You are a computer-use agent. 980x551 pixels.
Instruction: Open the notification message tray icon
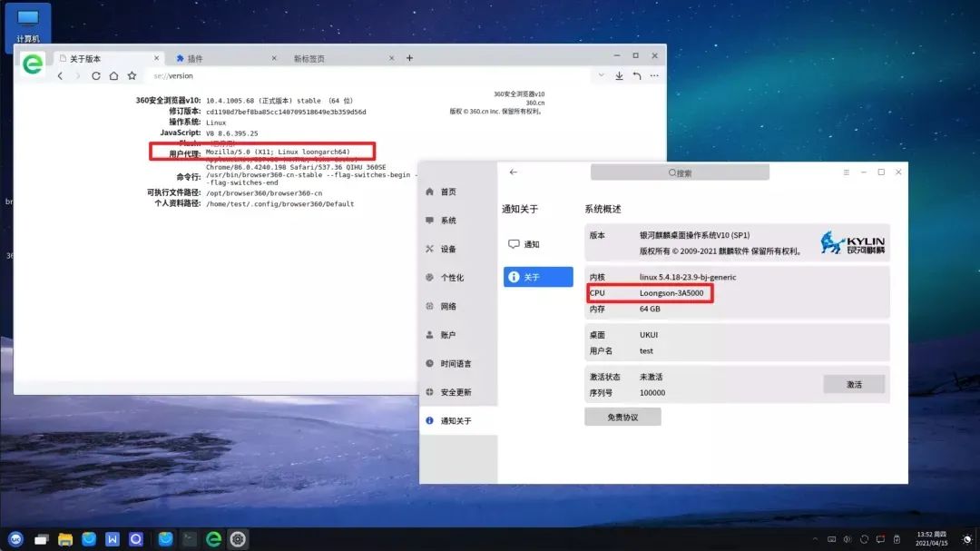pyautogui.click(x=880, y=539)
